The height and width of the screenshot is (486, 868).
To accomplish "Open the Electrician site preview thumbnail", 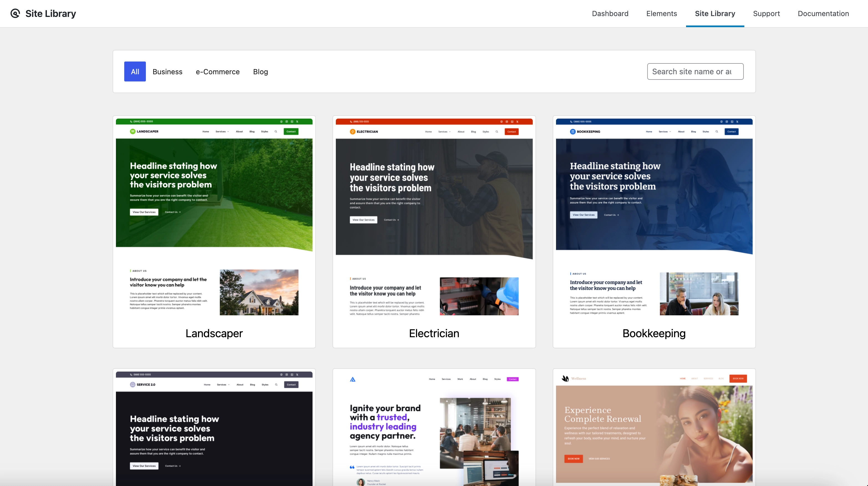I will 434,217.
